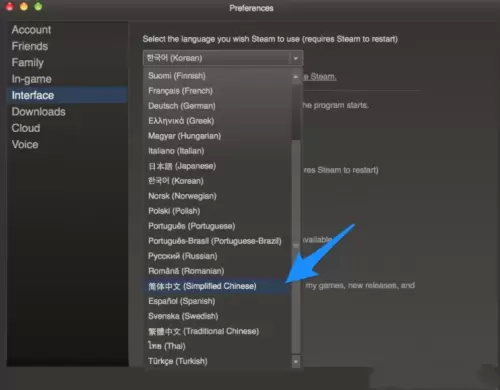Viewport: 500px width, 390px height.
Task: Choose Polski (Polish) language option
Action: click(218, 211)
